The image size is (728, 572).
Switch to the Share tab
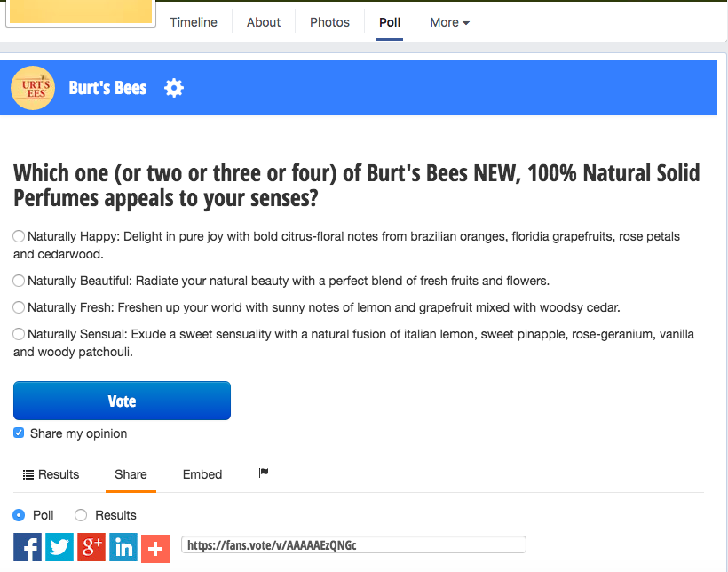(131, 474)
